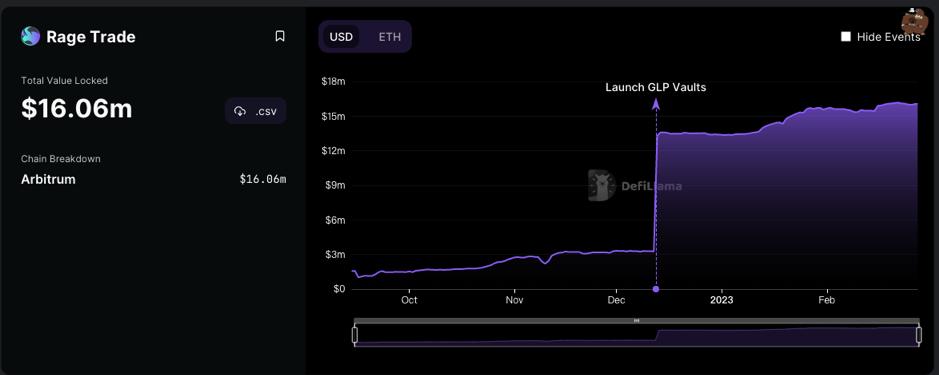
Task: Click the $0 y-axis label
Action: tap(340, 289)
